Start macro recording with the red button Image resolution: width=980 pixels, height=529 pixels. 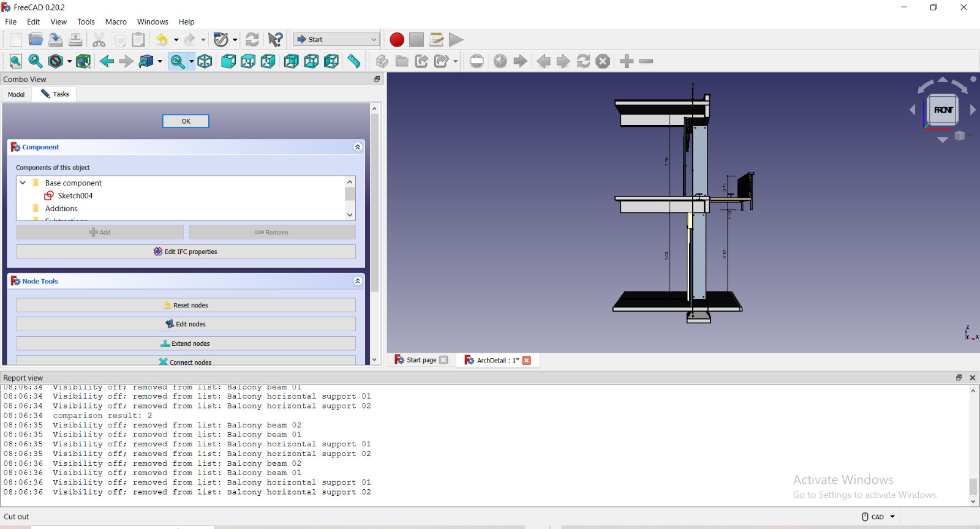[397, 40]
